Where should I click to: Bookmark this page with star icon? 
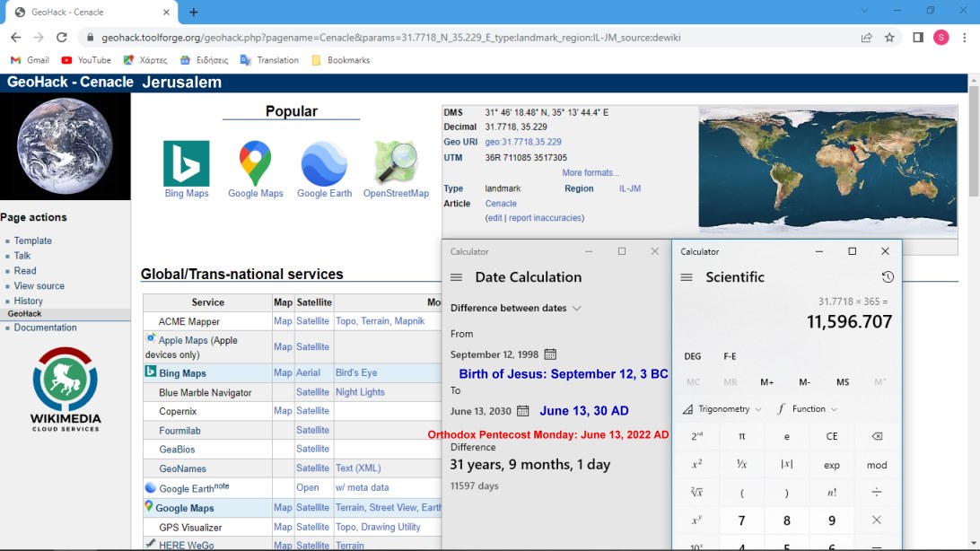coord(889,38)
